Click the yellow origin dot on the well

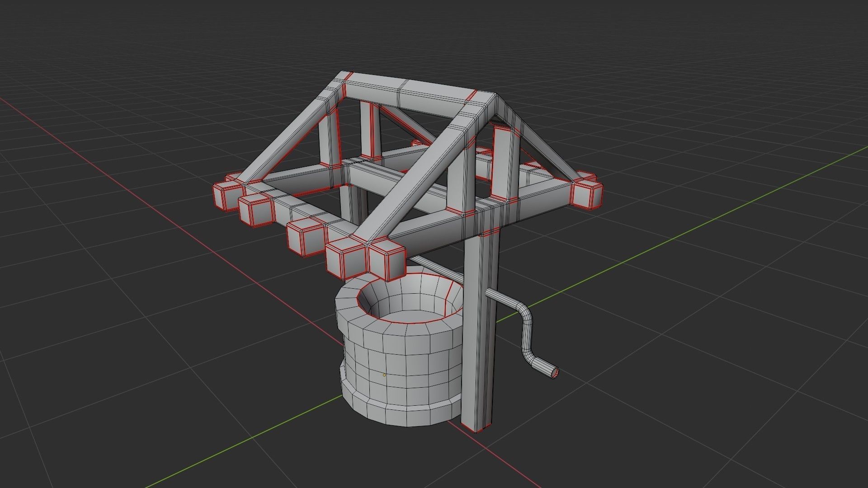point(384,375)
